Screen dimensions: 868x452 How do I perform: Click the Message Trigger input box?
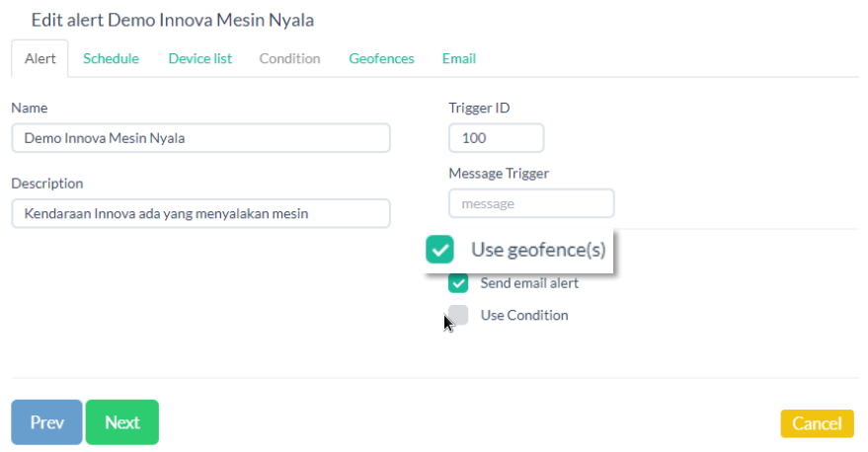pos(531,203)
